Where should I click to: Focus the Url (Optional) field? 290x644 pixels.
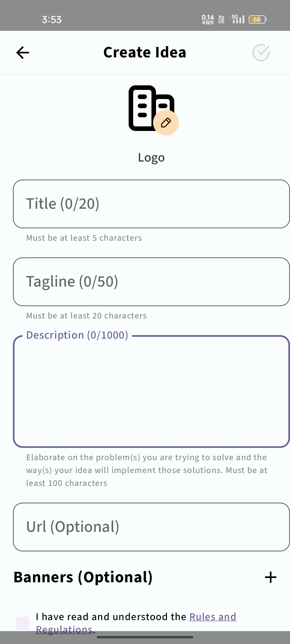coord(151,527)
